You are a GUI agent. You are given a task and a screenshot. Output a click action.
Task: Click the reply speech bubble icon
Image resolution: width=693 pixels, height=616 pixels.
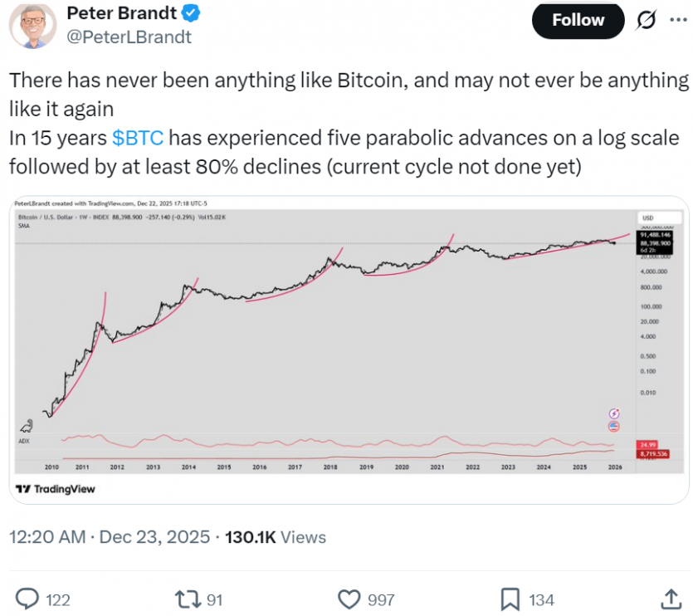point(29,599)
